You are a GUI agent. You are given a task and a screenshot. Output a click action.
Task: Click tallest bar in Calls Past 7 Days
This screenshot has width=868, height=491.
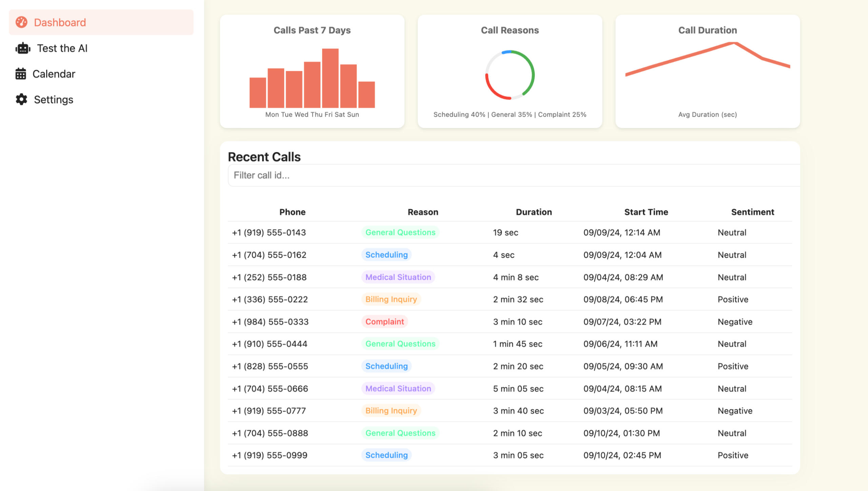[x=330, y=78]
